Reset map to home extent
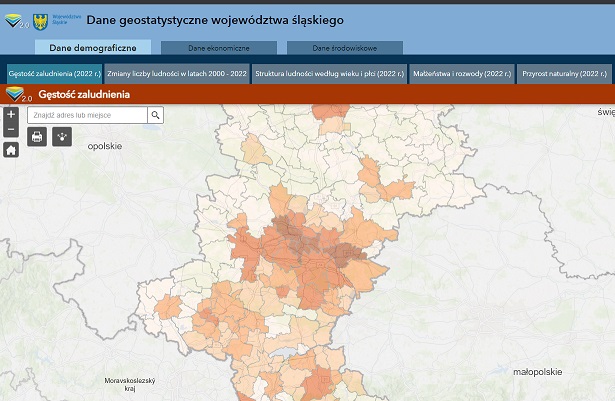615x401 pixels. point(11,150)
